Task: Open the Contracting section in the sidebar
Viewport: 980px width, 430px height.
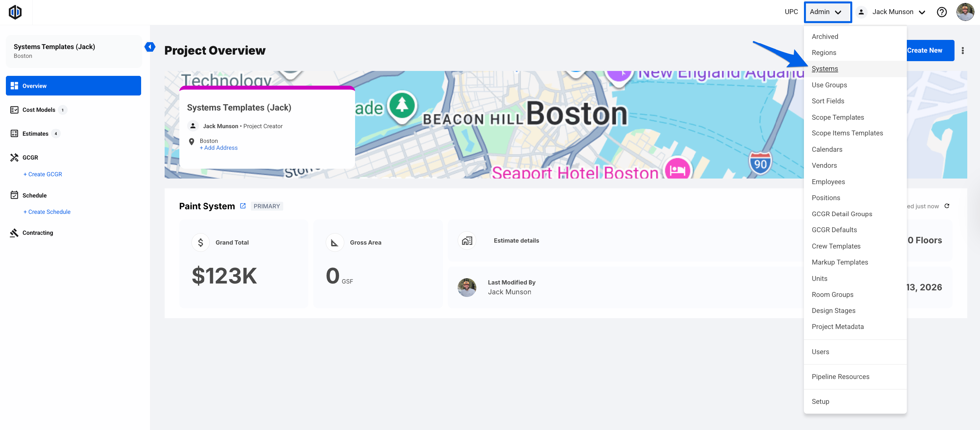Action: click(x=37, y=233)
